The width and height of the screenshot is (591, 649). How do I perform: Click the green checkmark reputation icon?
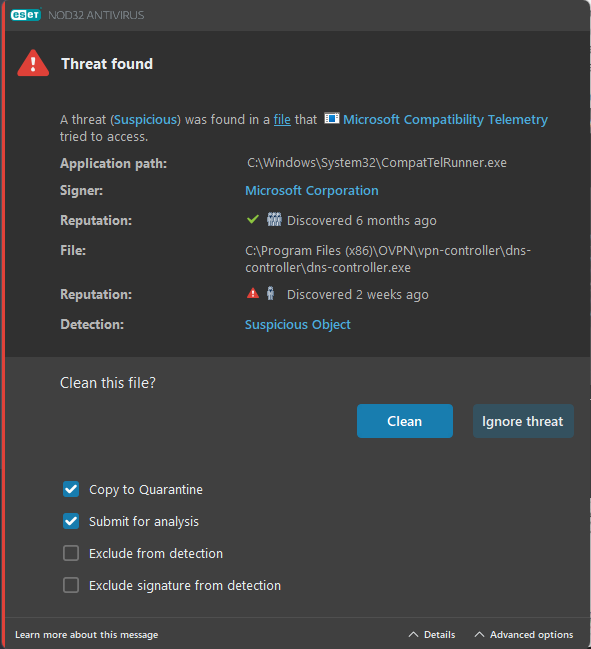[x=252, y=219]
